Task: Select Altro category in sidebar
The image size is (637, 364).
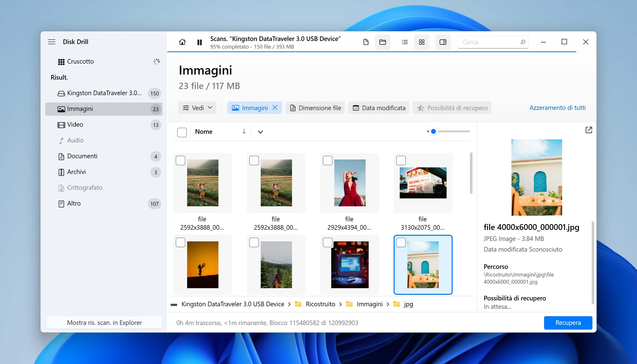Action: [104, 203]
